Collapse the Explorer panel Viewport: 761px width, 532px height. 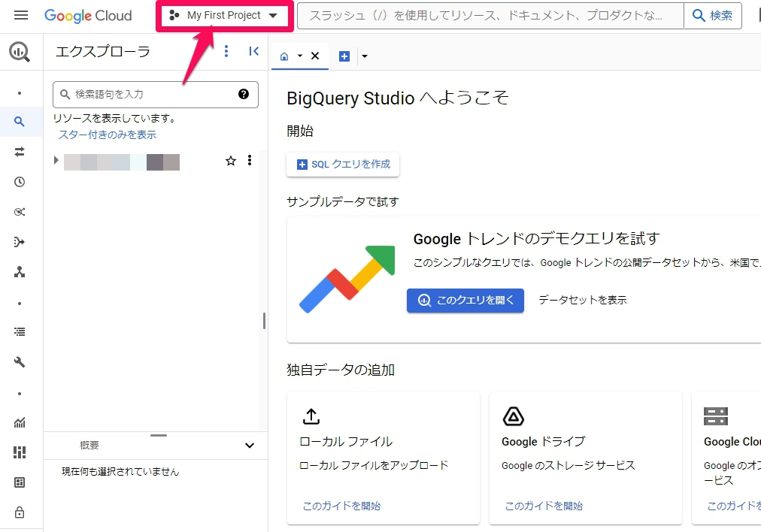pos(253,51)
